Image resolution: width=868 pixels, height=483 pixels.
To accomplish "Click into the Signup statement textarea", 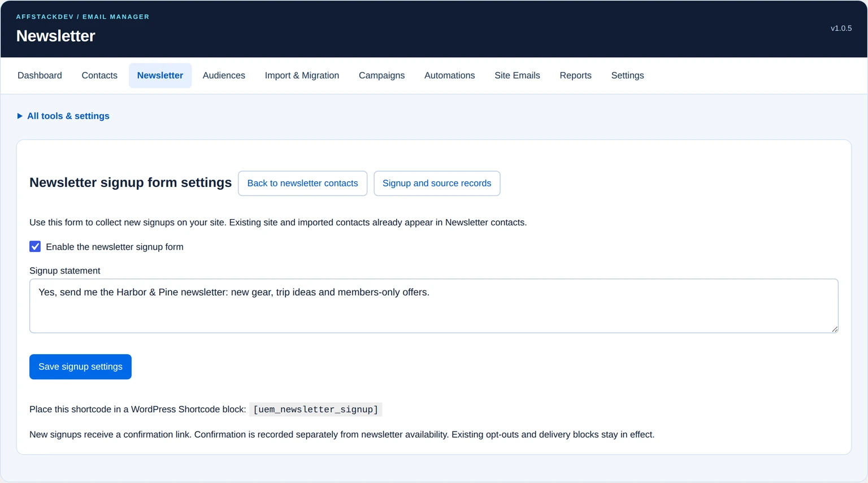I will coord(433,306).
